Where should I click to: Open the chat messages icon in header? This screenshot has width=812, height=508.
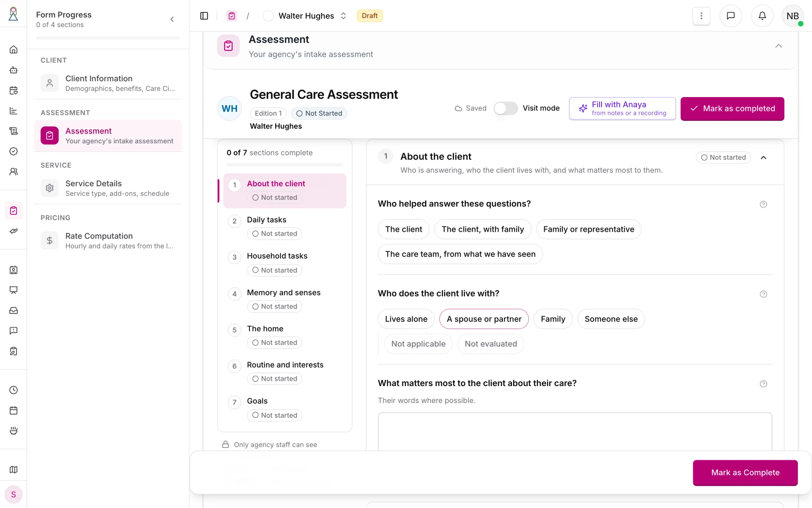coord(730,16)
